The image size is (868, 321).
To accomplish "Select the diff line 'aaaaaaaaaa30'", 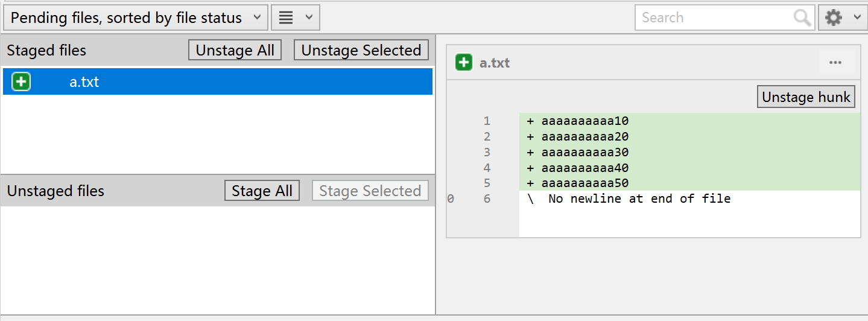I will pos(584,153).
